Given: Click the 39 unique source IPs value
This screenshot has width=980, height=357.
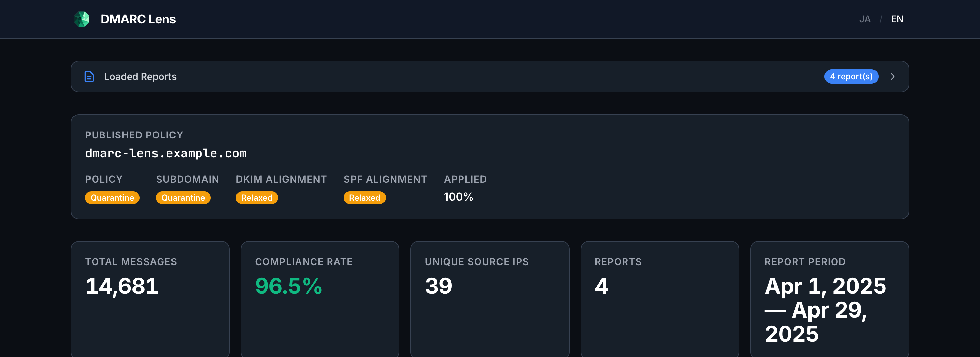Looking at the screenshot, I should 439,286.
